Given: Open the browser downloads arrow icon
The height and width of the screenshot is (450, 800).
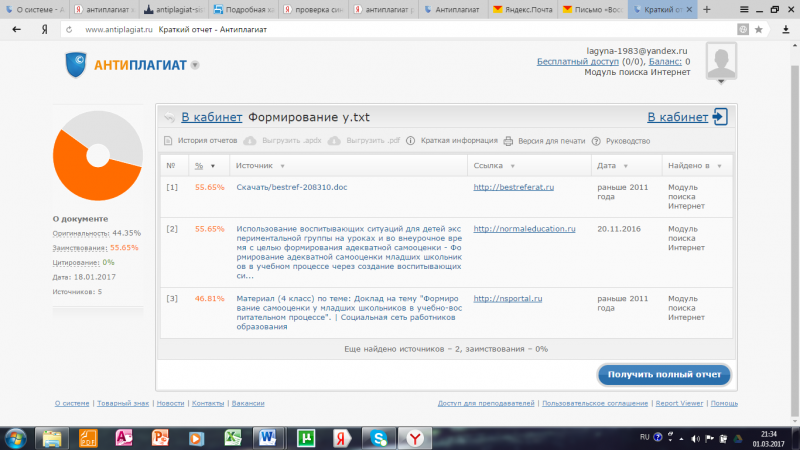Looking at the screenshot, I should click(x=786, y=30).
